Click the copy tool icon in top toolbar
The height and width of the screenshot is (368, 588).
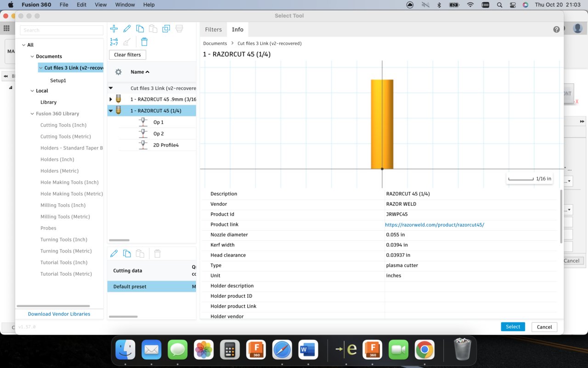point(140,29)
